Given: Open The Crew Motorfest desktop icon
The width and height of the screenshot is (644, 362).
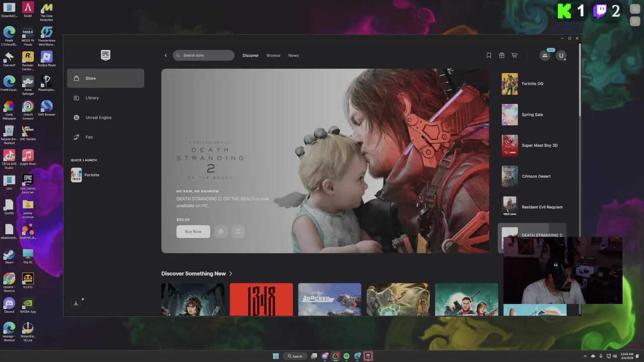Looking at the screenshot, I should (x=46, y=12).
